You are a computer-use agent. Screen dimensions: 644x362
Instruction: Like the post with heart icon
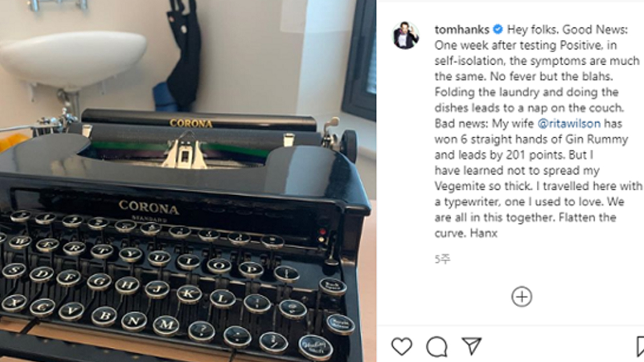(x=401, y=346)
